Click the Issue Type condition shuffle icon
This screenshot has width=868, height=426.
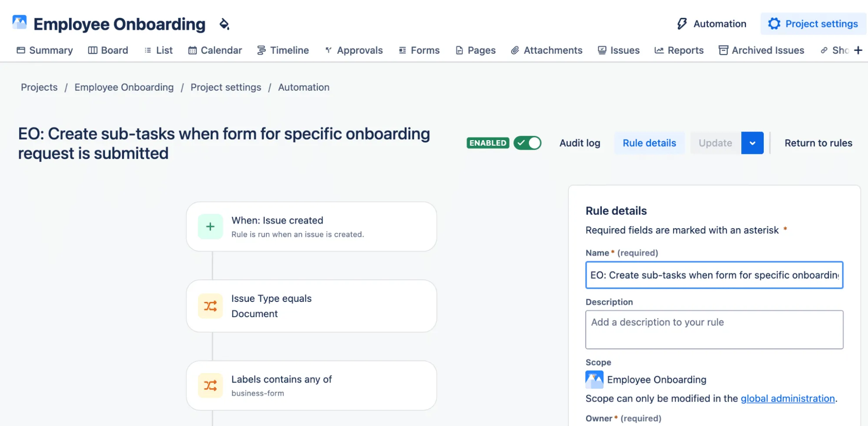[x=210, y=306]
